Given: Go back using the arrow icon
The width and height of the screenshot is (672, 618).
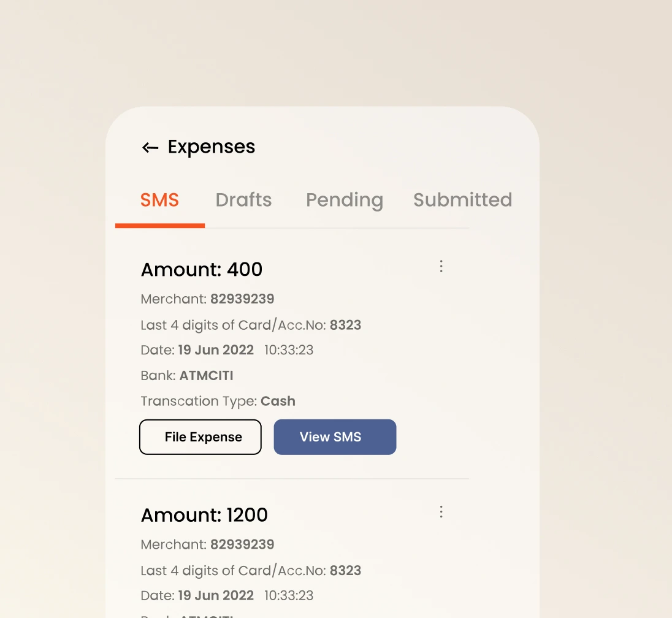Looking at the screenshot, I should [x=150, y=148].
